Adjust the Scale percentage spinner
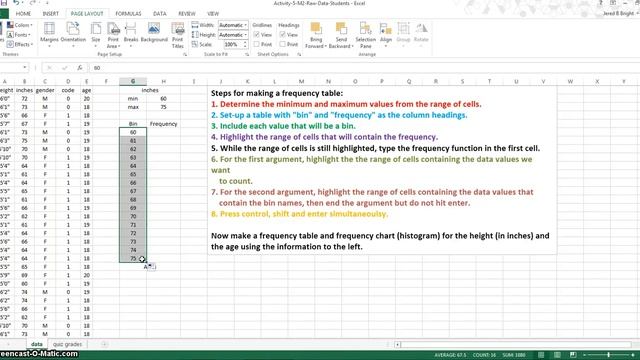The width and height of the screenshot is (640, 360). [245, 44]
